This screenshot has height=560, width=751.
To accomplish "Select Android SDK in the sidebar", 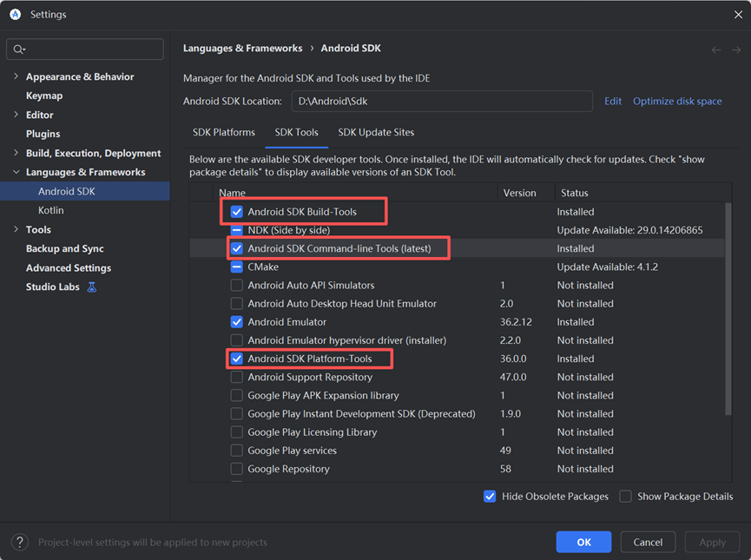I will click(85, 191).
